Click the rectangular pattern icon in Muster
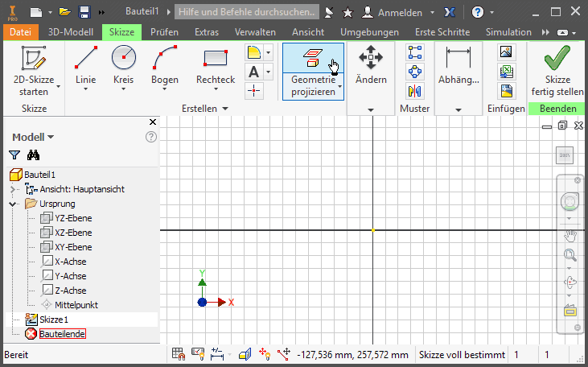This screenshot has width=588, height=367. [x=415, y=52]
